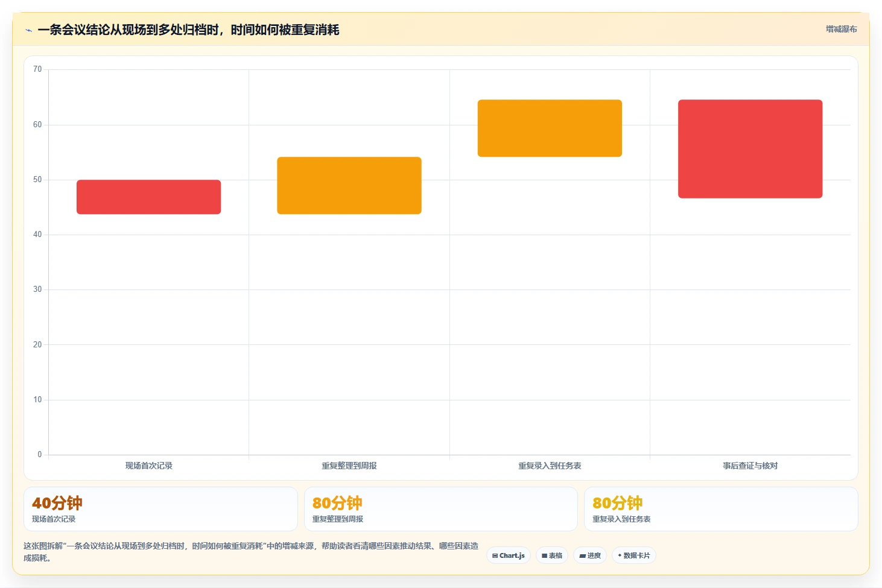882x588 pixels.
Task: Click the x-axis label 重复整理到周报
Action: 349,466
